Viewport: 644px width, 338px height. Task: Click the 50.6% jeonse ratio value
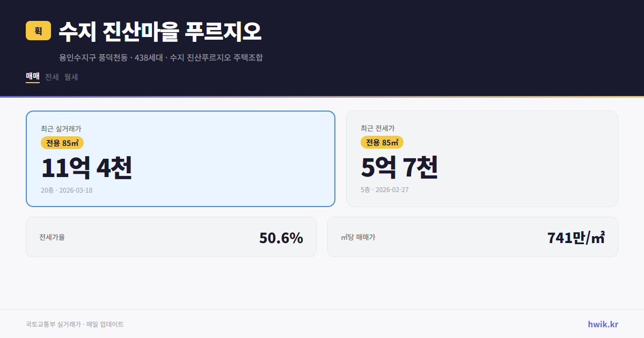pyautogui.click(x=281, y=237)
